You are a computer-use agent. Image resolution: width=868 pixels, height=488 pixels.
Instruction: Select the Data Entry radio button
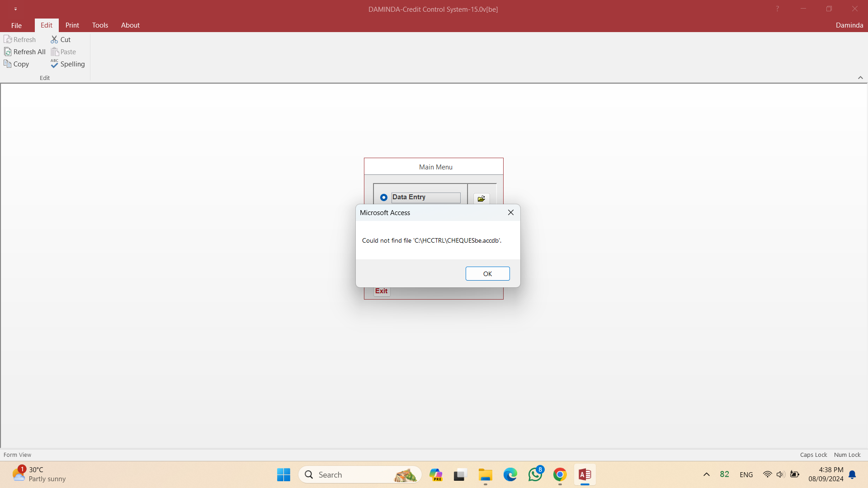[x=384, y=197]
